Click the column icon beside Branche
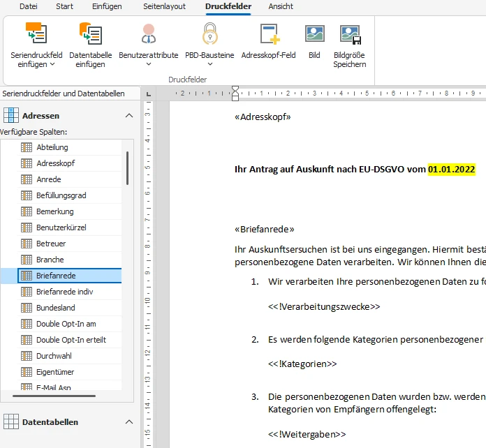 (27, 260)
